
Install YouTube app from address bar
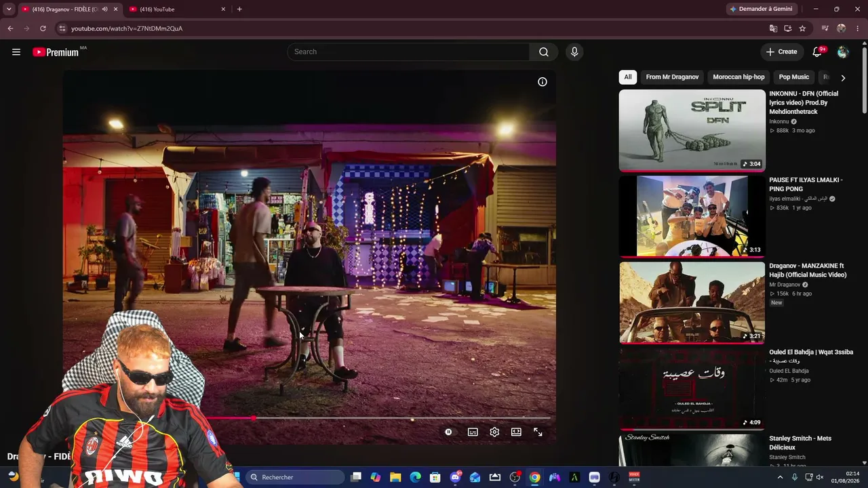(x=788, y=28)
